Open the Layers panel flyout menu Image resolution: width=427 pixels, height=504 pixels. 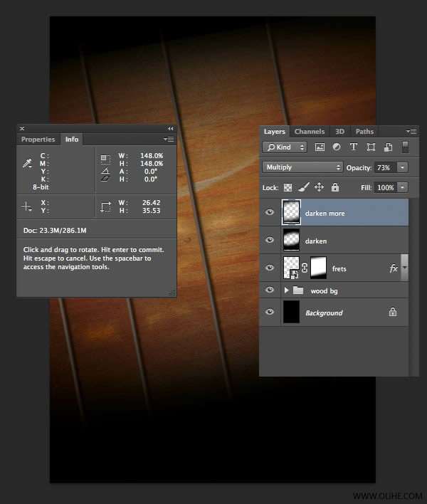[x=411, y=132]
